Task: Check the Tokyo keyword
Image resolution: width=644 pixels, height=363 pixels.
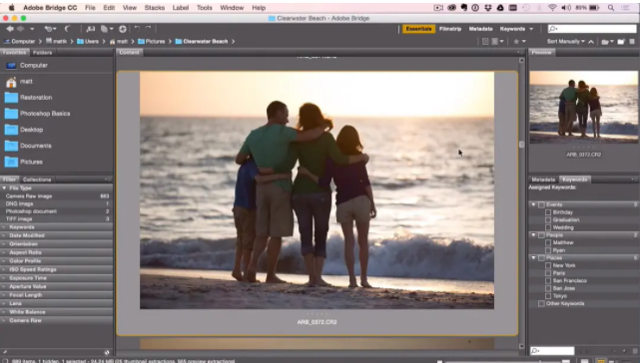Action: pos(548,296)
